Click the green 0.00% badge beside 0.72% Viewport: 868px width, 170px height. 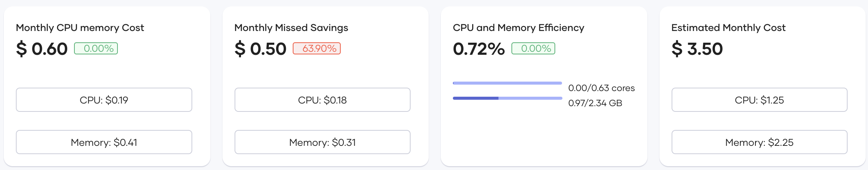(x=533, y=48)
